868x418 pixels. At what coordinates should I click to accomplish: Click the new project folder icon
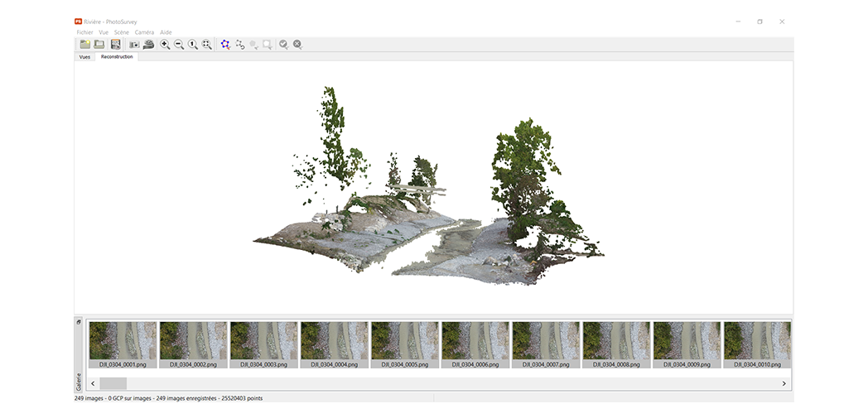(x=84, y=45)
